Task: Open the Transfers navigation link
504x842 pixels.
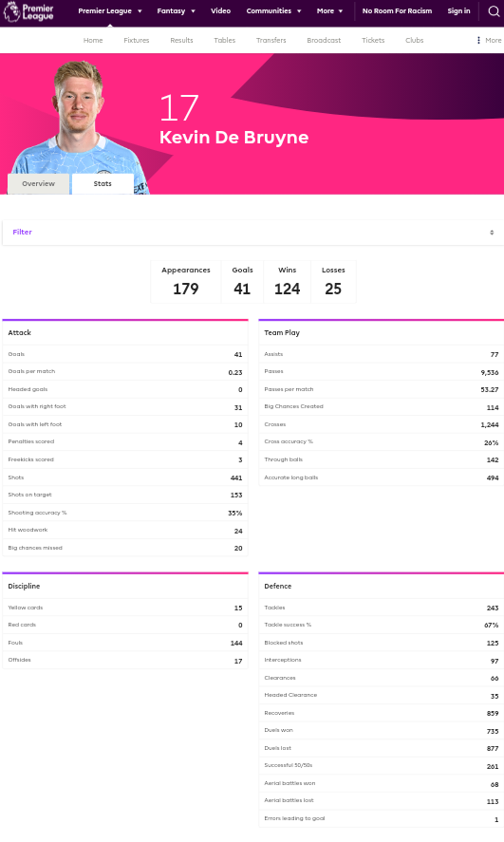Action: 271,40
